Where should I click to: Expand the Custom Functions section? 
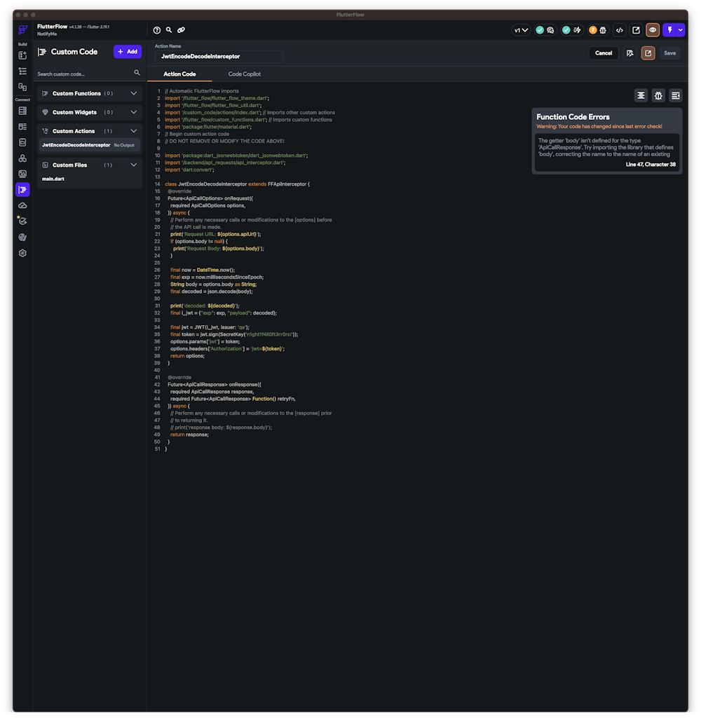[133, 93]
